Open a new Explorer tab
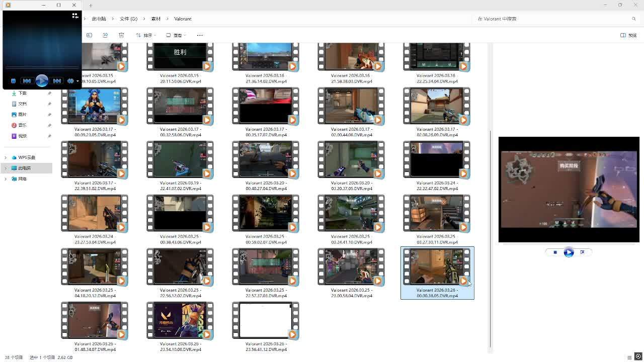Screen dimensions: 644x362 (x=91, y=5)
